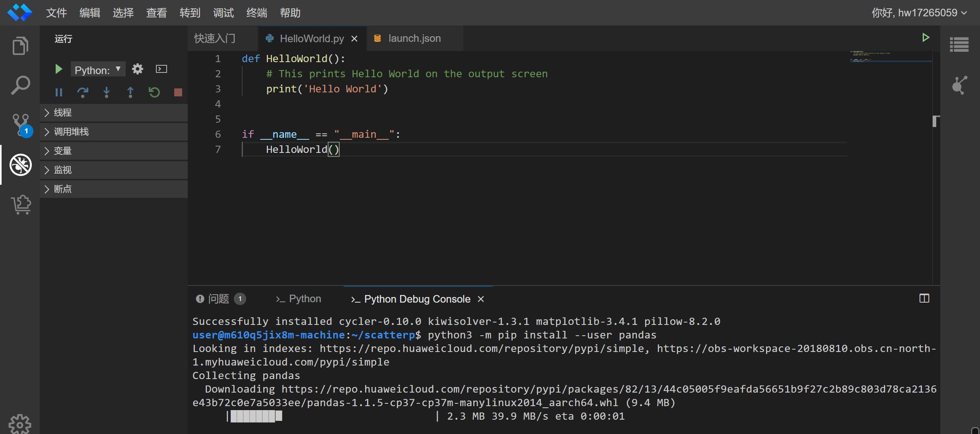Switch to the 问题 problems panel
The image size is (980, 434).
pos(218,299)
